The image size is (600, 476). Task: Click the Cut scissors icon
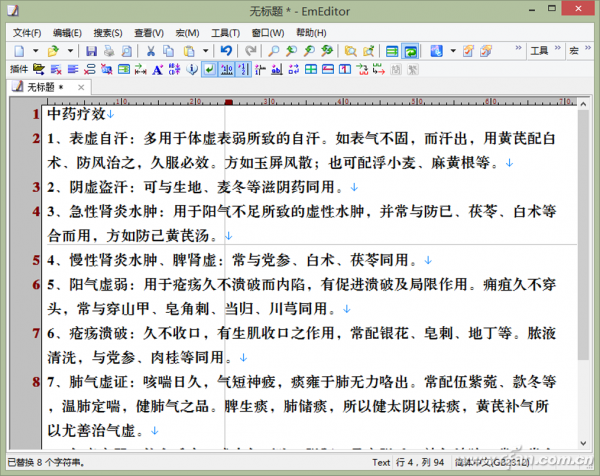coord(151,50)
